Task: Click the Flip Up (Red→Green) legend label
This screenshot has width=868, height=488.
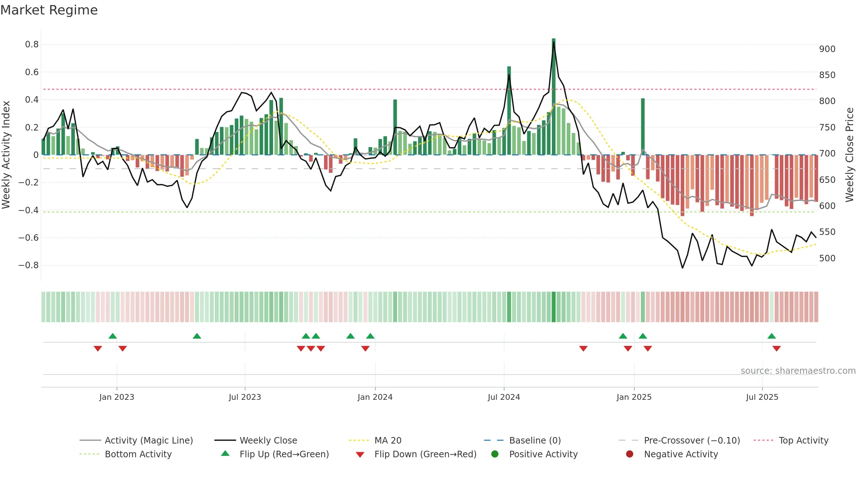Action: tap(284, 454)
